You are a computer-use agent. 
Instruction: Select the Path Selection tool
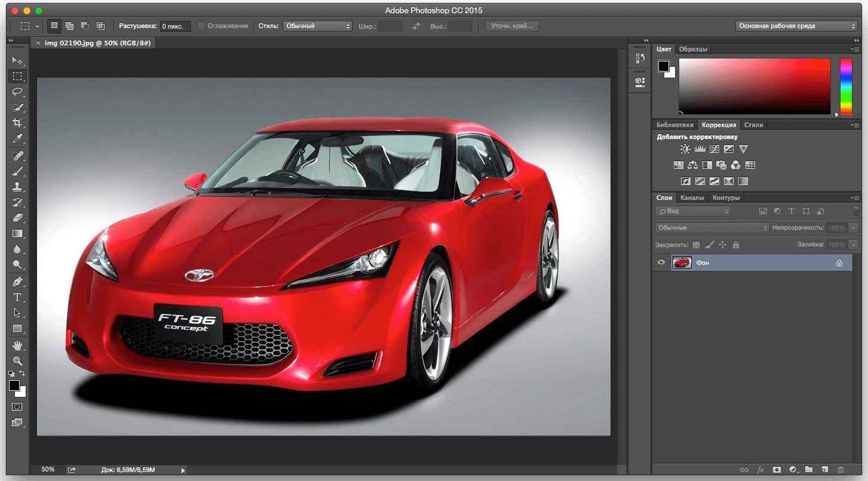(17, 313)
